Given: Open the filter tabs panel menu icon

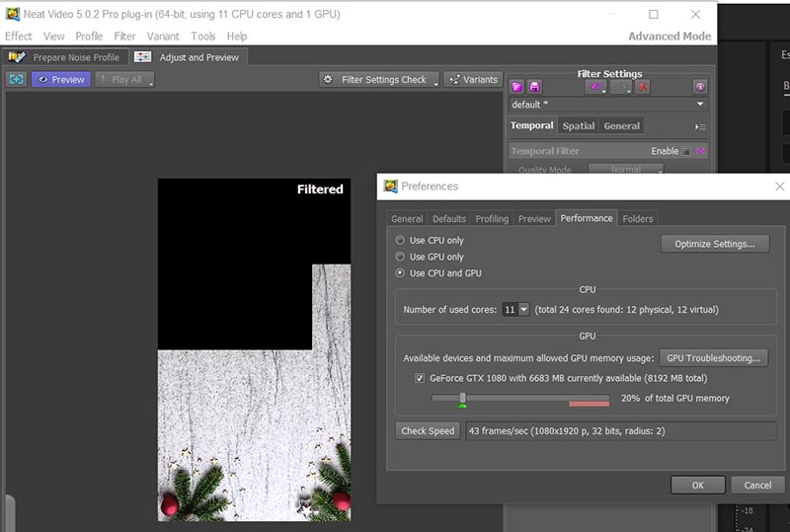Looking at the screenshot, I should point(700,126).
